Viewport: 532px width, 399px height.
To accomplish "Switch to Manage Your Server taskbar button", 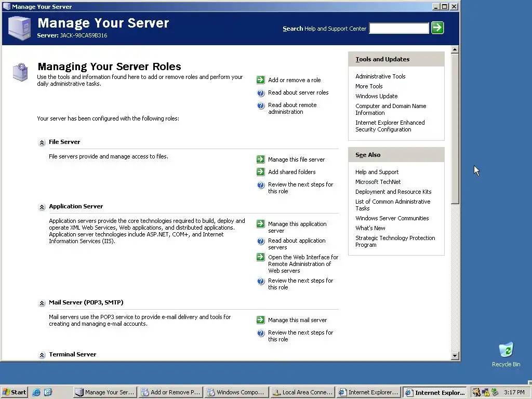I will point(105,392).
